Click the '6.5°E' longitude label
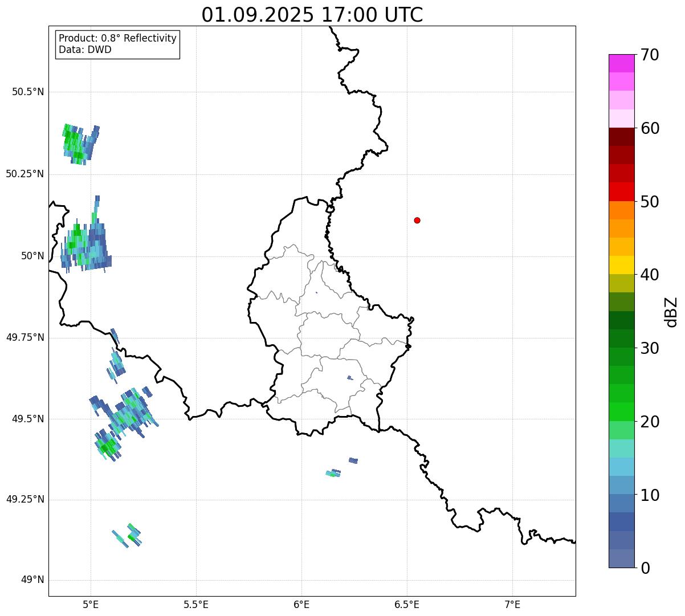The width and height of the screenshot is (685, 616). [407, 604]
